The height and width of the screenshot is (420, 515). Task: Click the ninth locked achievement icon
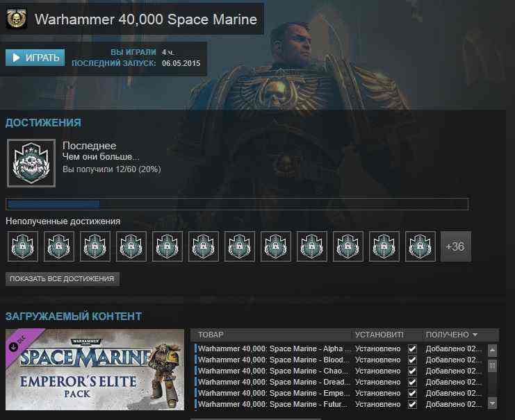(x=312, y=246)
